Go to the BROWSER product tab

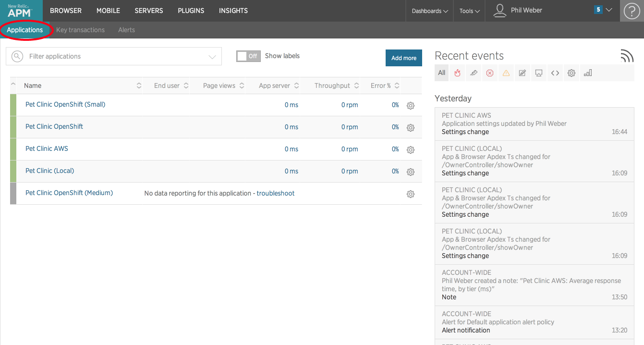(66, 11)
